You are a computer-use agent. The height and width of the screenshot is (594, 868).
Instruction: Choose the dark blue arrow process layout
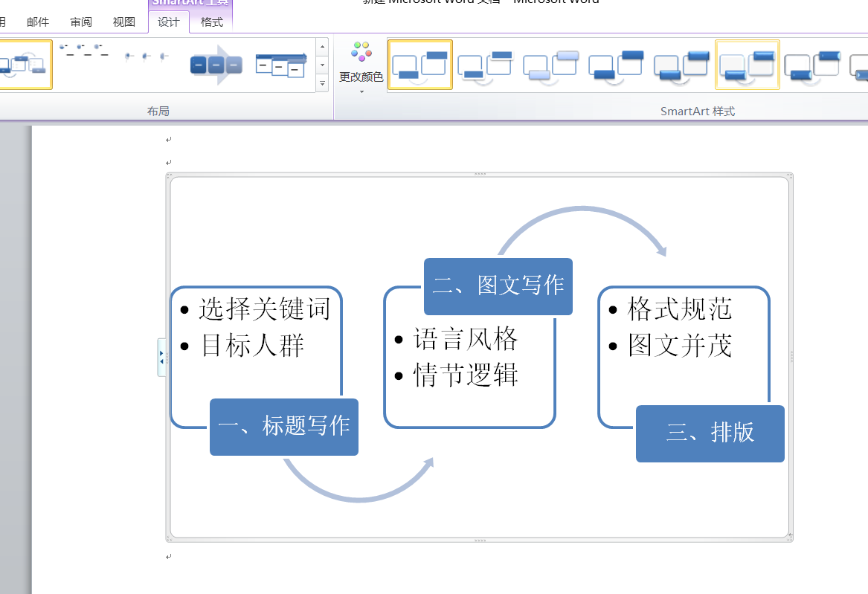point(217,65)
